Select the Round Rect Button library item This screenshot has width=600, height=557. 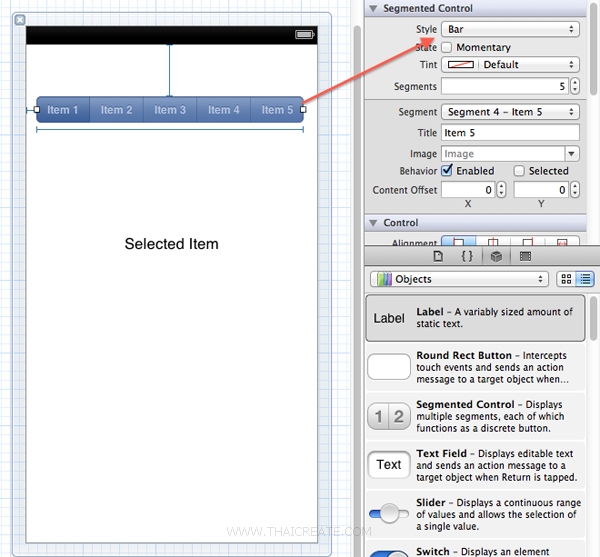pyautogui.click(x=475, y=367)
